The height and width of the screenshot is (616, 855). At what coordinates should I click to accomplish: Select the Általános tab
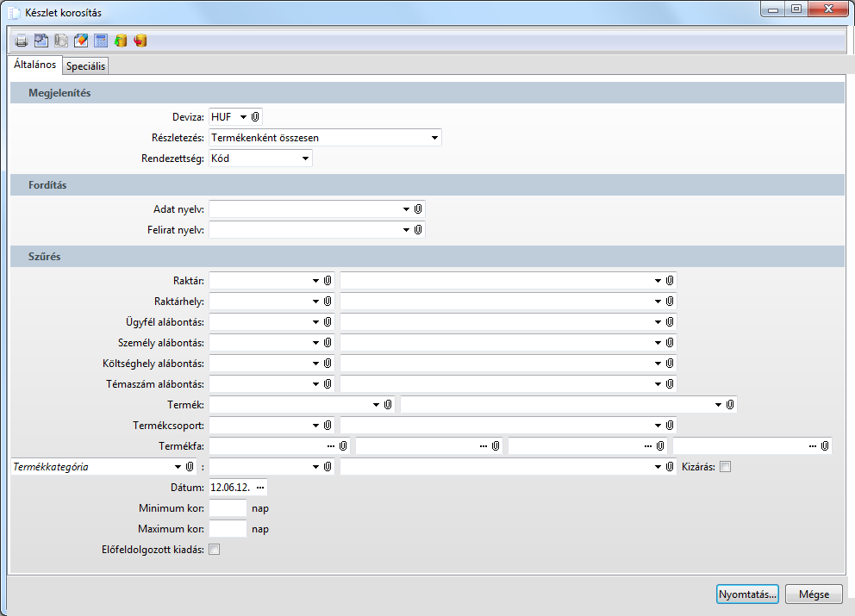[35, 65]
